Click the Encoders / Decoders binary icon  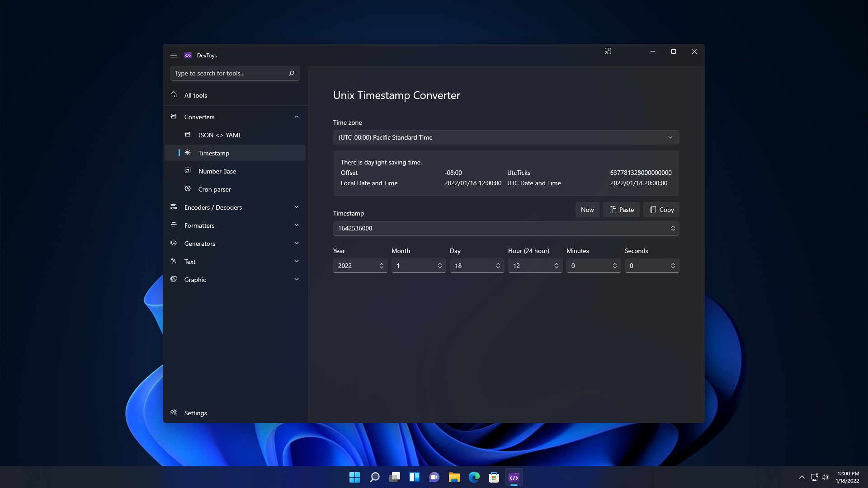[x=174, y=207]
